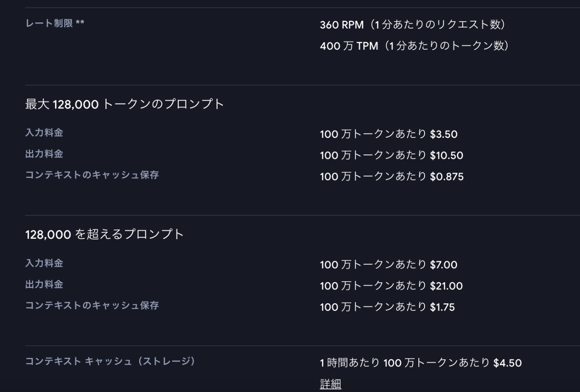This screenshot has height=392, width=580.
Task: Click 出力料金 label under 最大 128,000 section
Action: 44,154
